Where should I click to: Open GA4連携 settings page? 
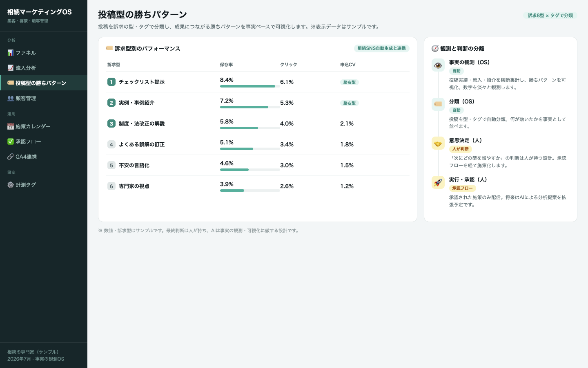click(44, 157)
